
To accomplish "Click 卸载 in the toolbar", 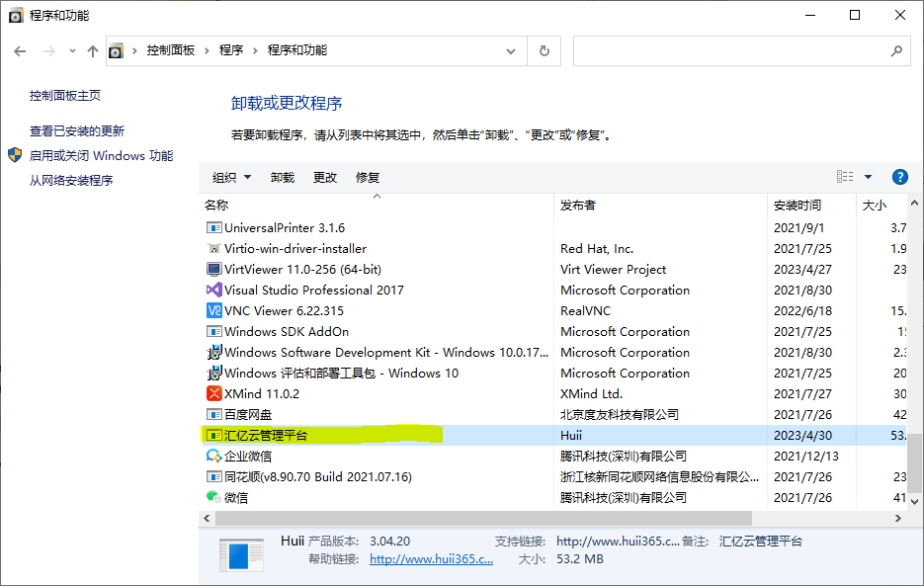I will click(282, 177).
